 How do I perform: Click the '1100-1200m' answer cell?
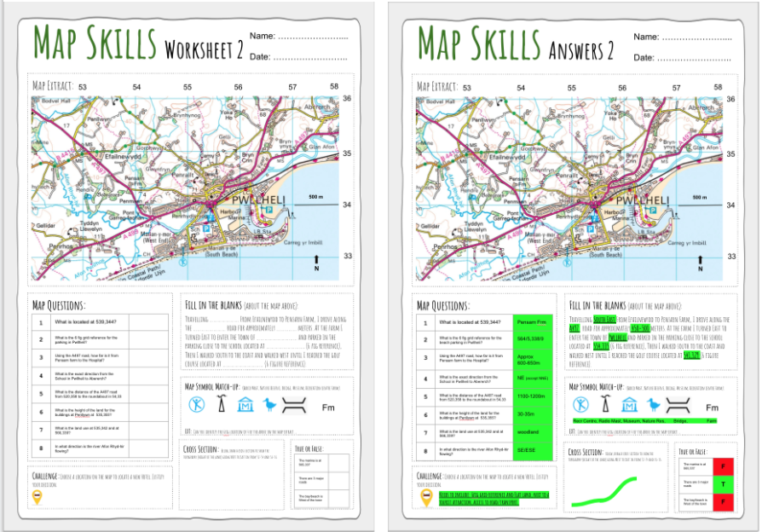533,396
